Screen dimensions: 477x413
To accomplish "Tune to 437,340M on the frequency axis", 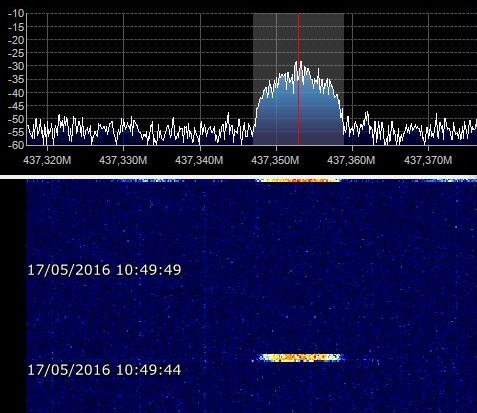I will click(x=199, y=160).
